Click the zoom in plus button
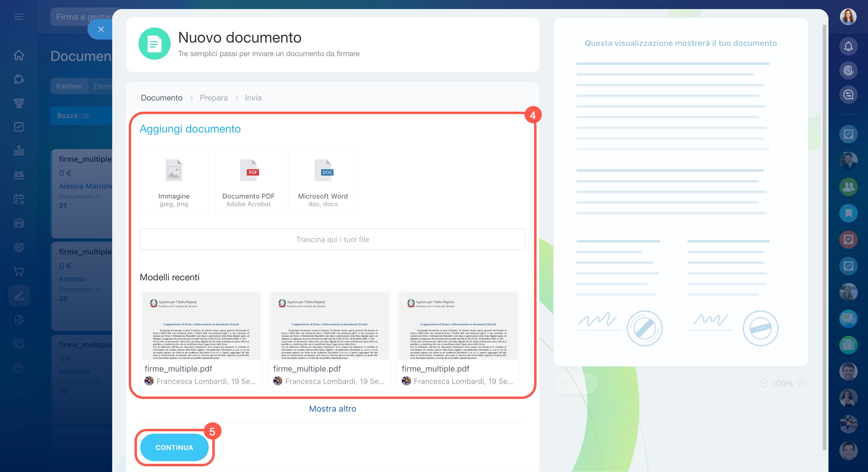Screen dimensions: 868x472 tap(802, 383)
